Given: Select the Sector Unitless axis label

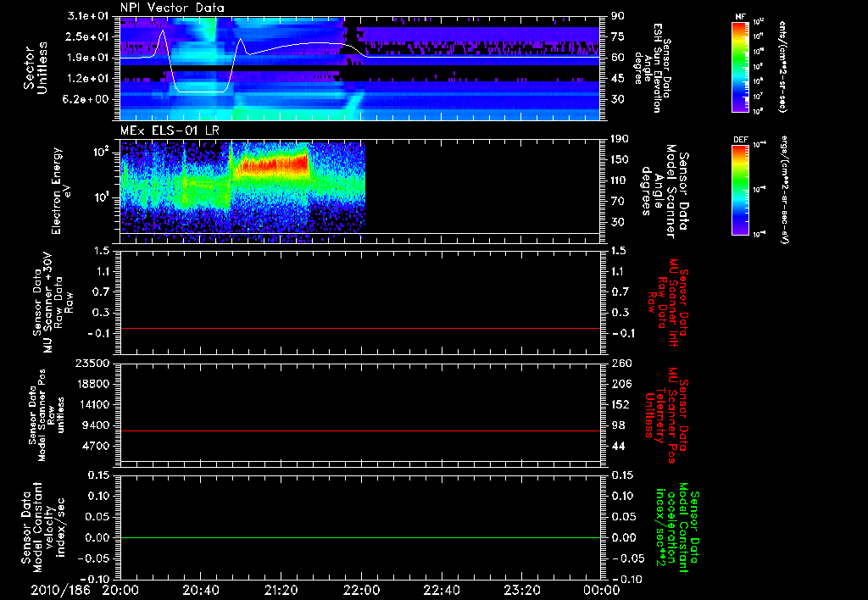Looking at the screenshot, I should coord(35,68).
